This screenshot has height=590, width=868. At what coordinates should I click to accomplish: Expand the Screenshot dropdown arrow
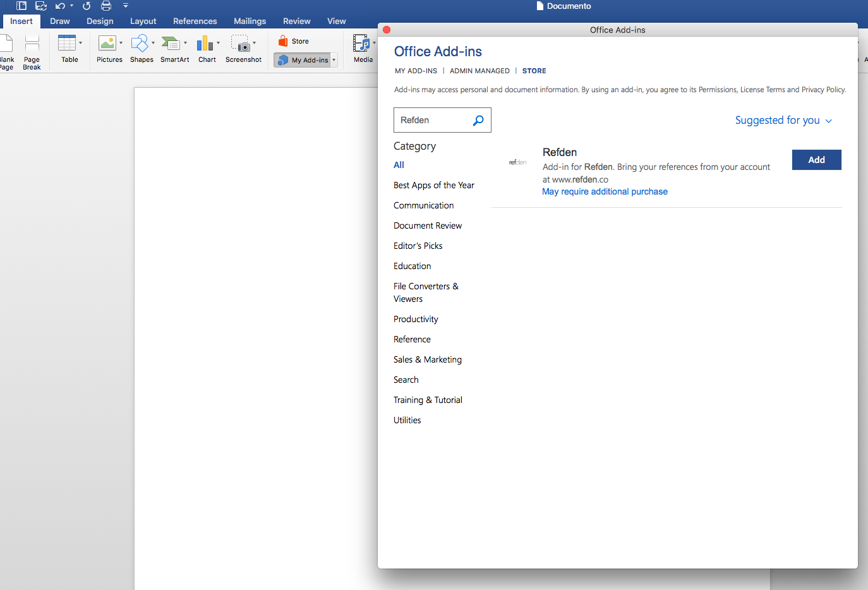[x=254, y=43]
